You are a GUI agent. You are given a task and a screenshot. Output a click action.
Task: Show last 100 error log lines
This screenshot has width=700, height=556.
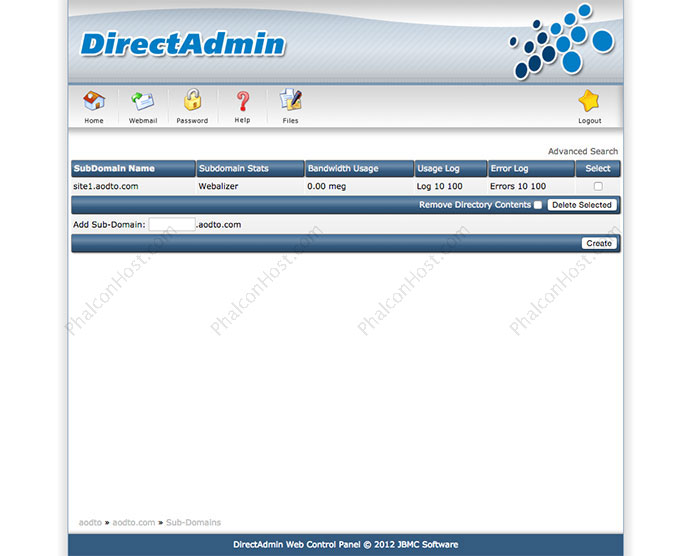[x=538, y=186]
